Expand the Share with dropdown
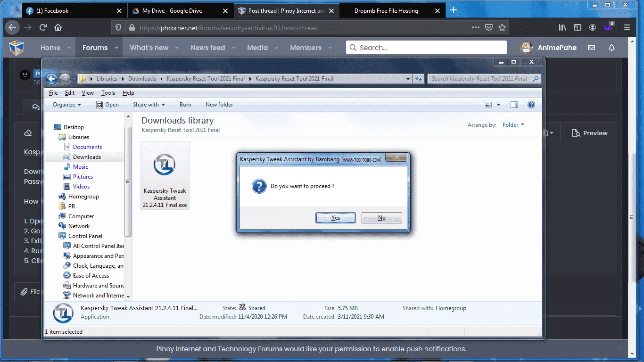 pyautogui.click(x=149, y=105)
